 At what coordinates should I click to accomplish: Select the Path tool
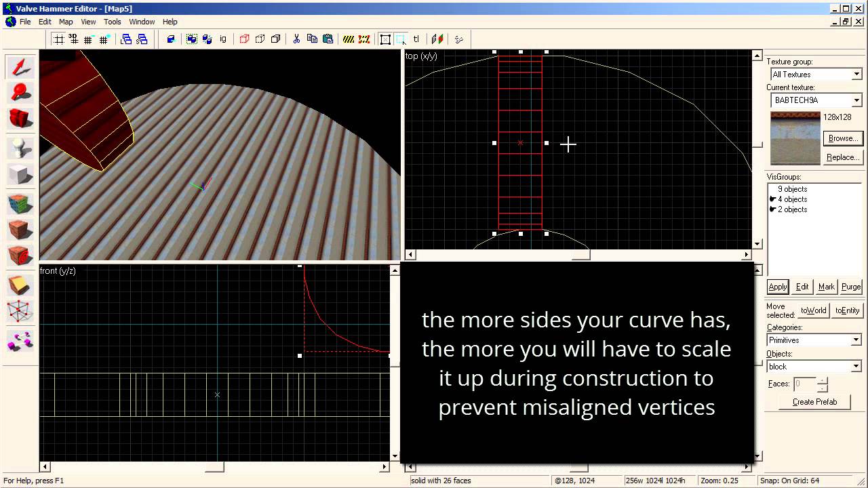[x=20, y=340]
